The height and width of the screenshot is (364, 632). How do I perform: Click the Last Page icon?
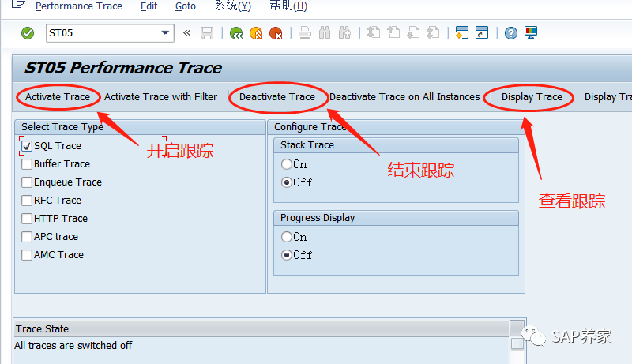point(433,32)
